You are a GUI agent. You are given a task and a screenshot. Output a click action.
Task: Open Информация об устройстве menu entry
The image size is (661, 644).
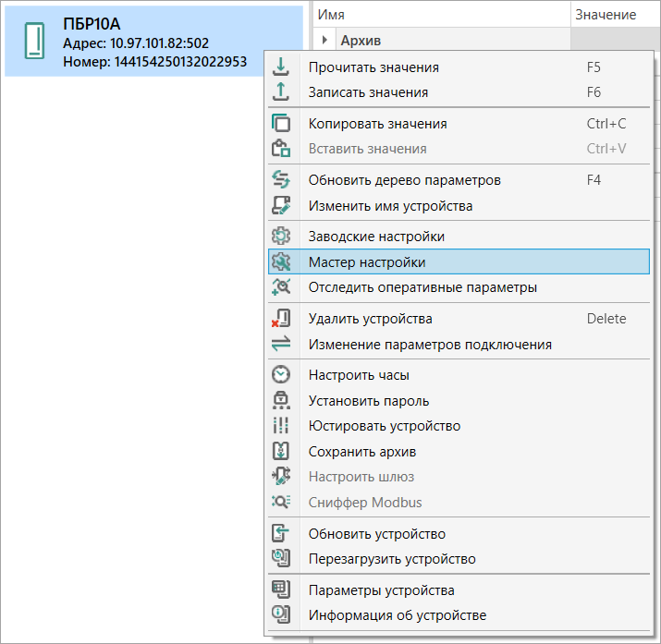(459, 615)
